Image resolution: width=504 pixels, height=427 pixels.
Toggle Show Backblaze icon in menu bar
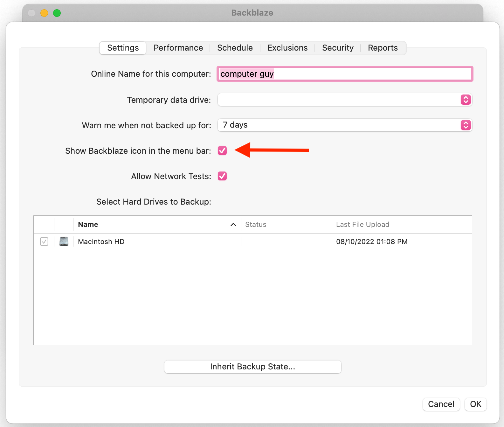222,150
